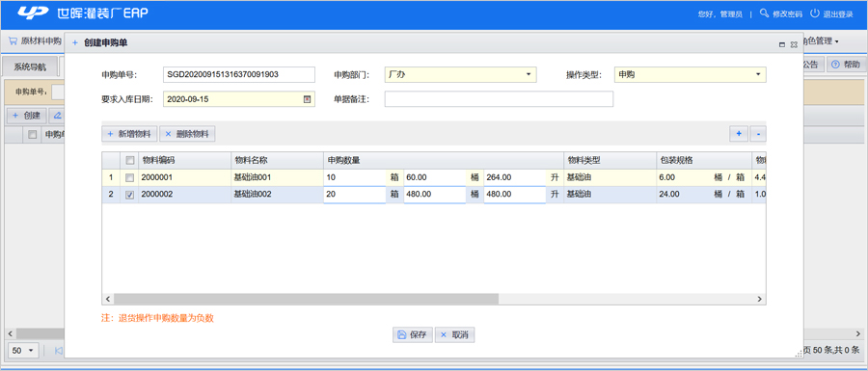This screenshot has width=868, height=371.
Task: Click the 单据备注 input field
Action: [499, 99]
